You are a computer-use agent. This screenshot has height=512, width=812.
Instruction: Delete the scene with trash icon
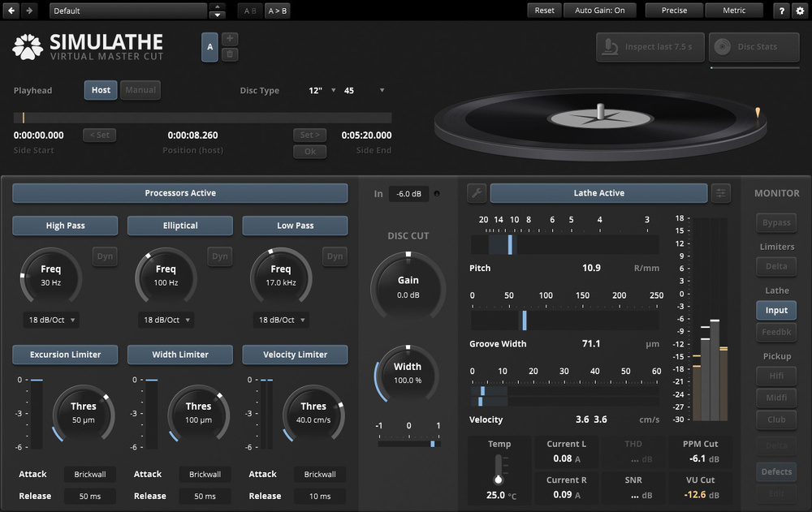click(x=230, y=54)
